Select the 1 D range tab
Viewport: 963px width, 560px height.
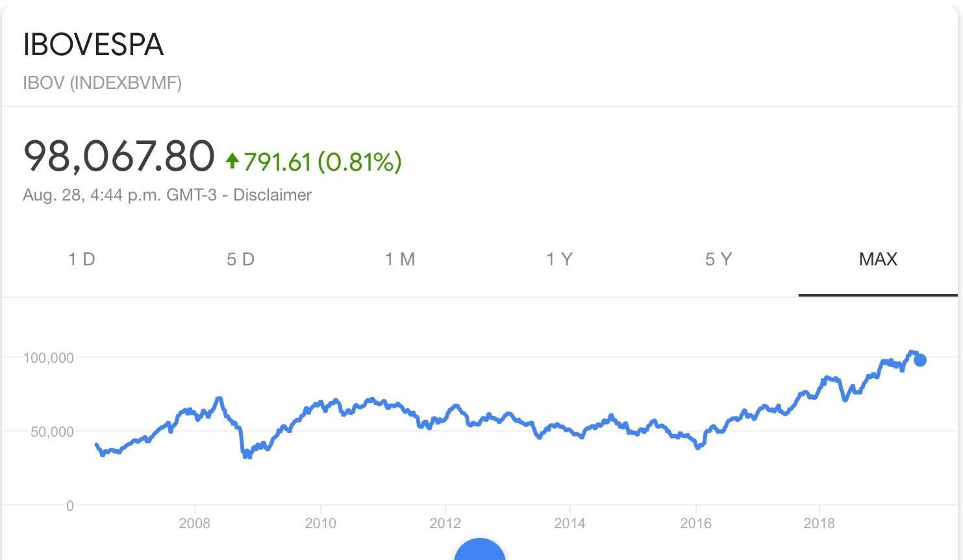[x=82, y=260]
